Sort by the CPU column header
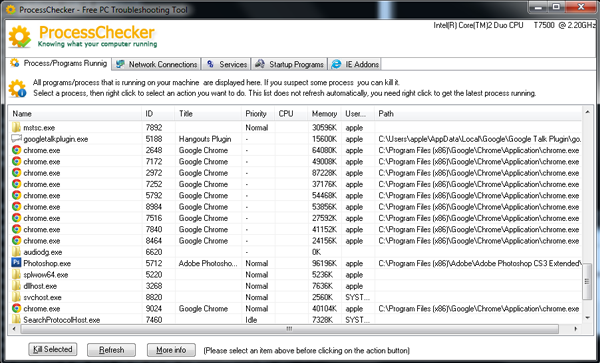 point(291,114)
